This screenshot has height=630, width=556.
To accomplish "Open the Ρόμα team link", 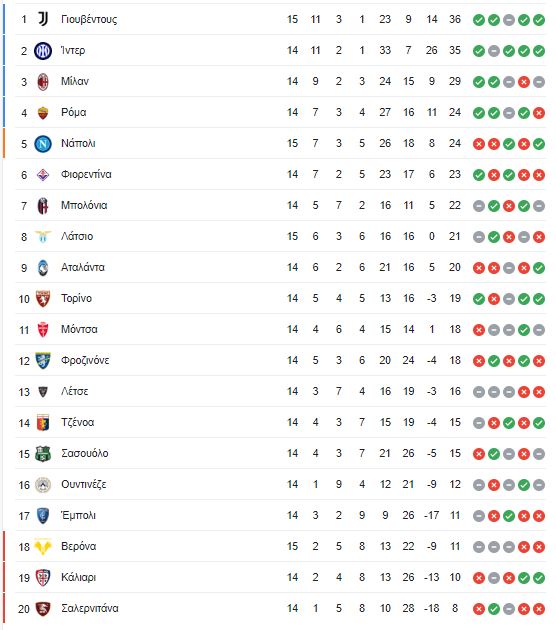I will [x=74, y=112].
